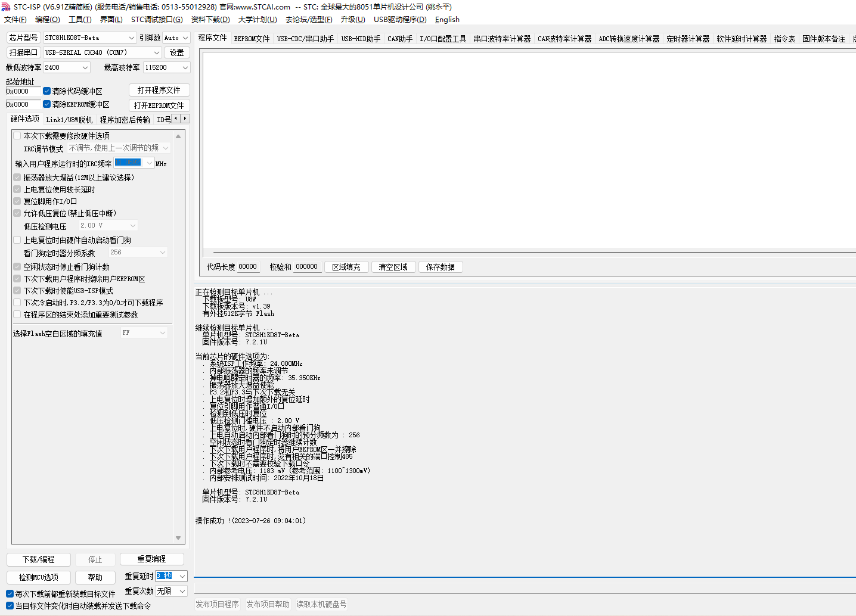Viewport: 856px width, 616px height.
Task: Switch language via English menu
Action: [447, 20]
